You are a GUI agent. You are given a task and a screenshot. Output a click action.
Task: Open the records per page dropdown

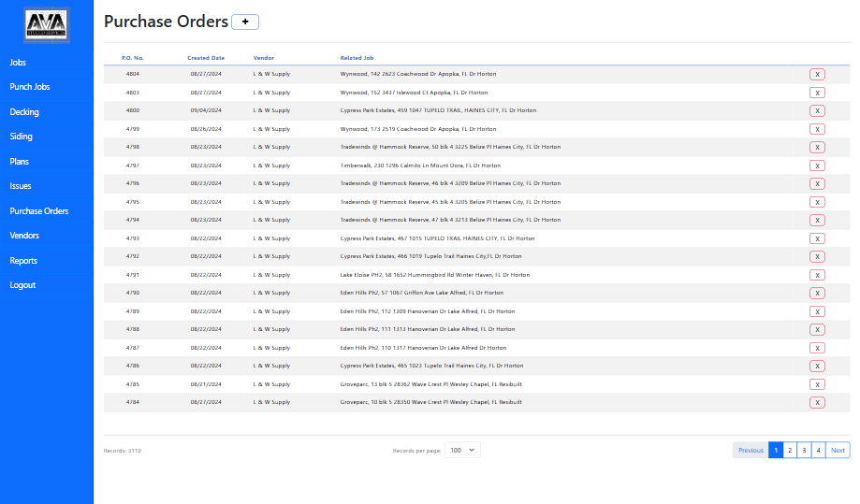pyautogui.click(x=462, y=450)
